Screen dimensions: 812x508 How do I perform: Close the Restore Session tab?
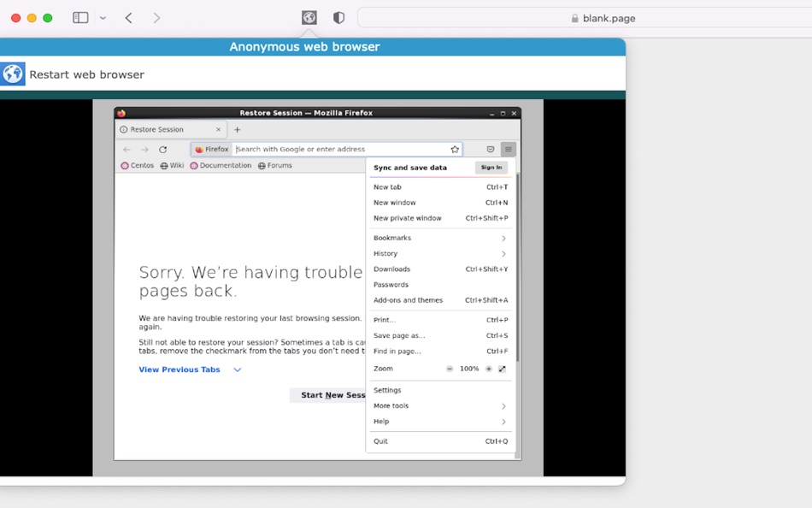(218, 130)
